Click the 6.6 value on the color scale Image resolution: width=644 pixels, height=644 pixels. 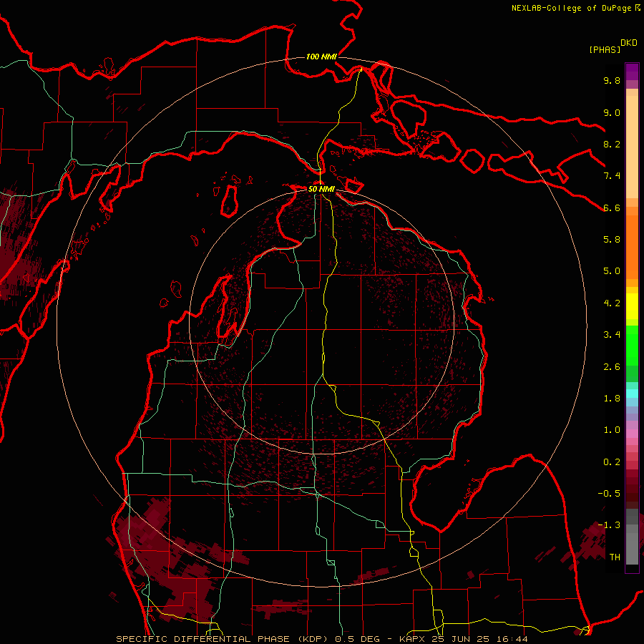(x=612, y=208)
